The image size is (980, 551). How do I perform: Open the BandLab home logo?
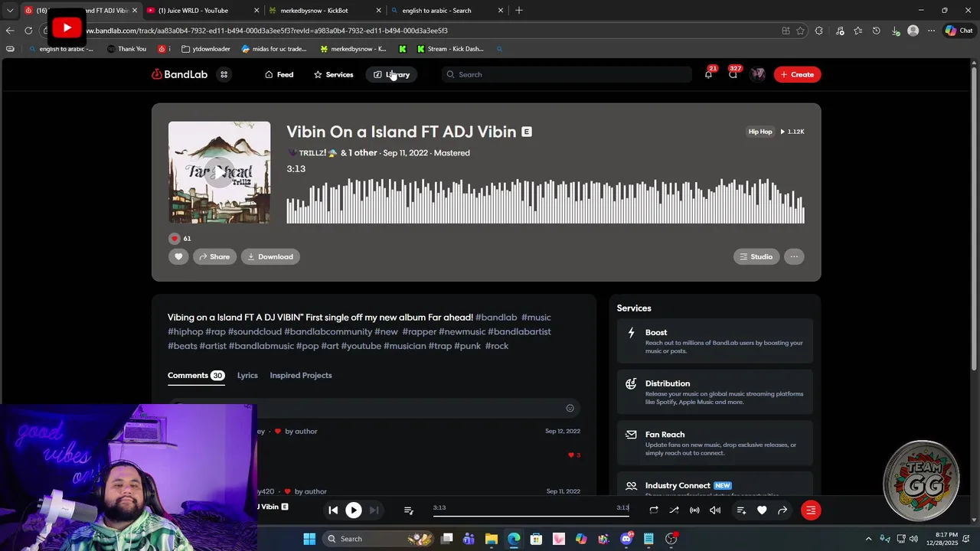click(179, 74)
